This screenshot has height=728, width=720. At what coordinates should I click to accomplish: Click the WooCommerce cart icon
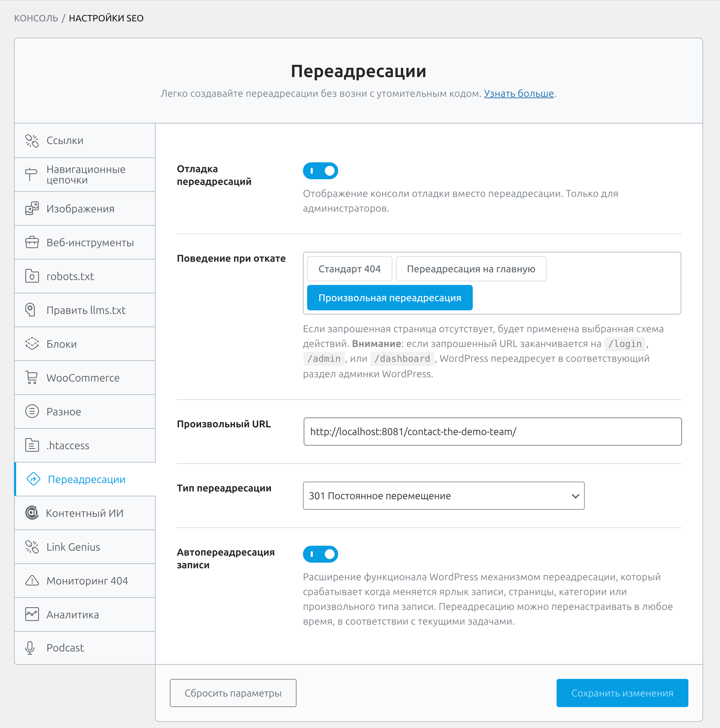click(32, 378)
